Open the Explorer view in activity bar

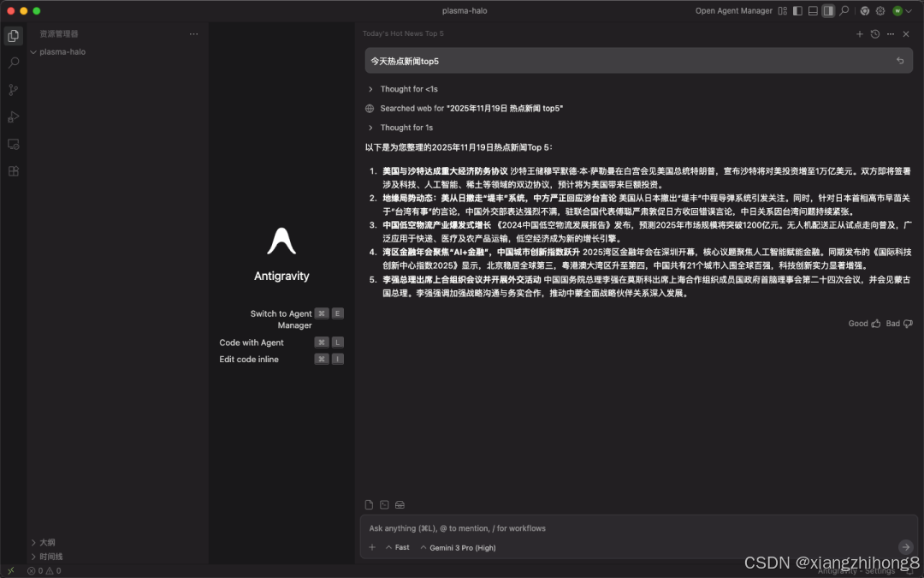point(13,36)
